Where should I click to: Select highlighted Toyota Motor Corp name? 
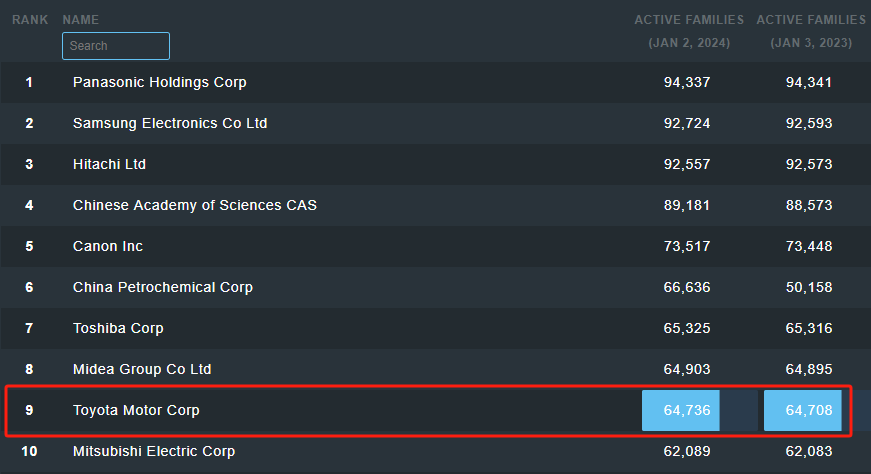click(x=136, y=410)
